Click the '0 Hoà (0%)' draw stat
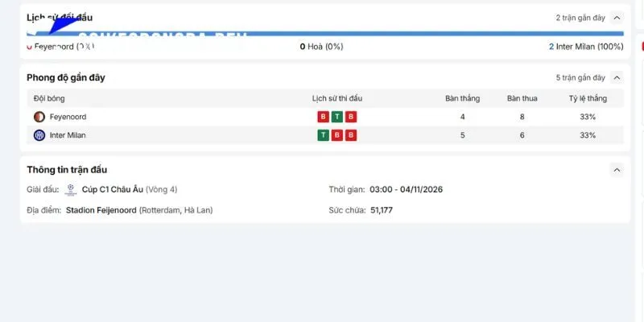The image size is (644, 322). click(321, 47)
